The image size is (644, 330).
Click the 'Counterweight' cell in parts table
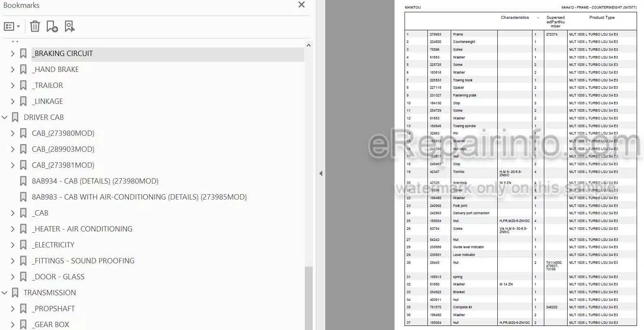(464, 42)
